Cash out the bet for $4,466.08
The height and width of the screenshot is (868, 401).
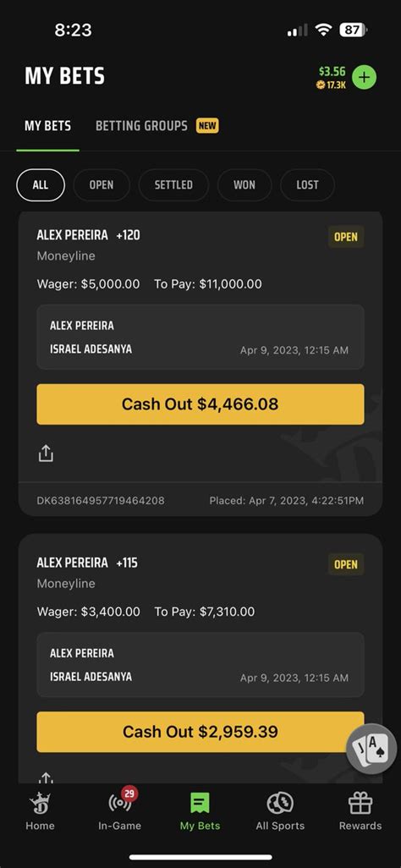[x=200, y=404]
